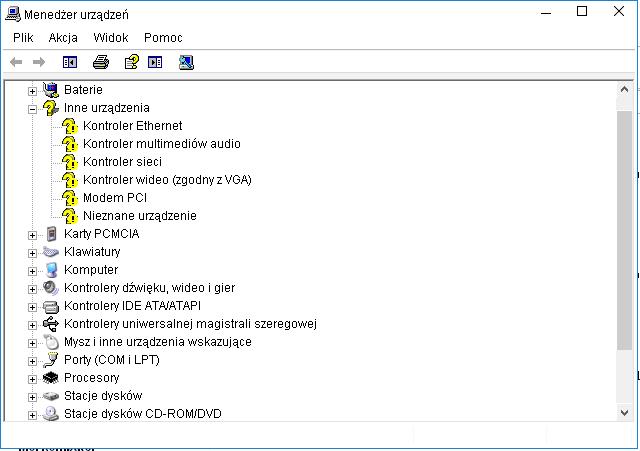Expand Kontrolery dźwięku, wideo i gier
The image size is (640, 451).
click(32, 289)
